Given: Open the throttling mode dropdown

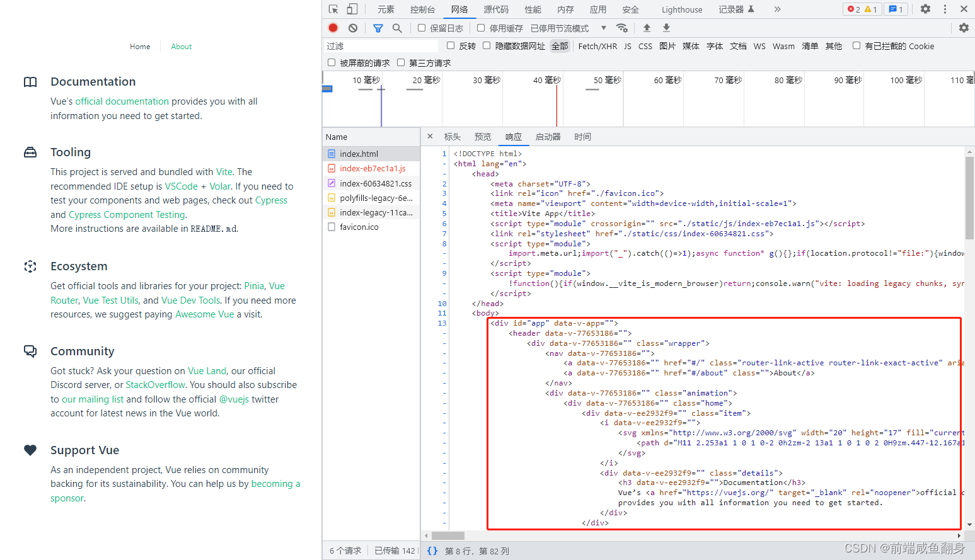Looking at the screenshot, I should (568, 28).
